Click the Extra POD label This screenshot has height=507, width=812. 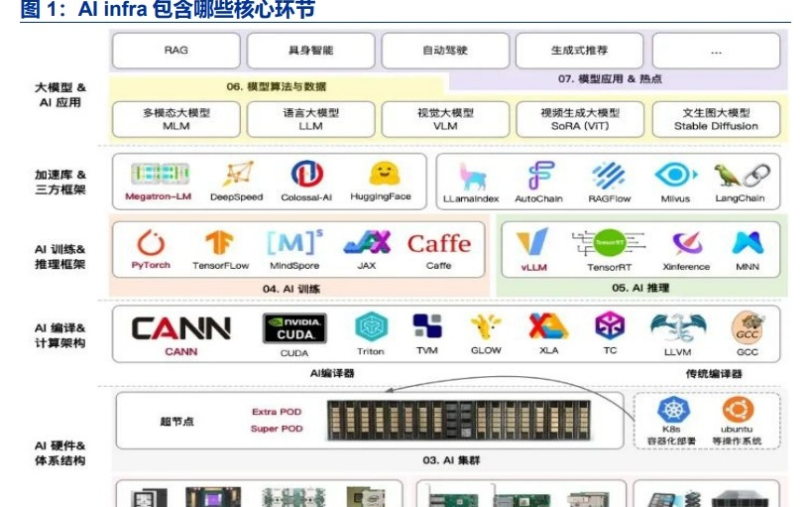(277, 412)
